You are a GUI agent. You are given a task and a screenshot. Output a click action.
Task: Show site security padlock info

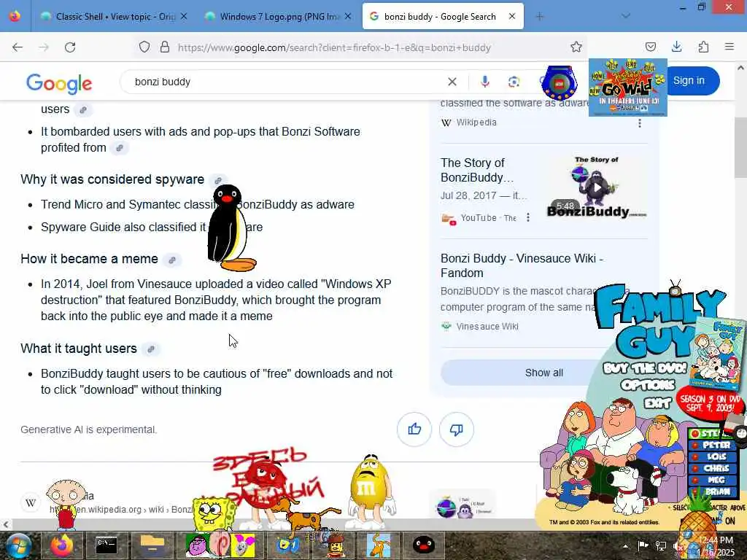(x=164, y=47)
